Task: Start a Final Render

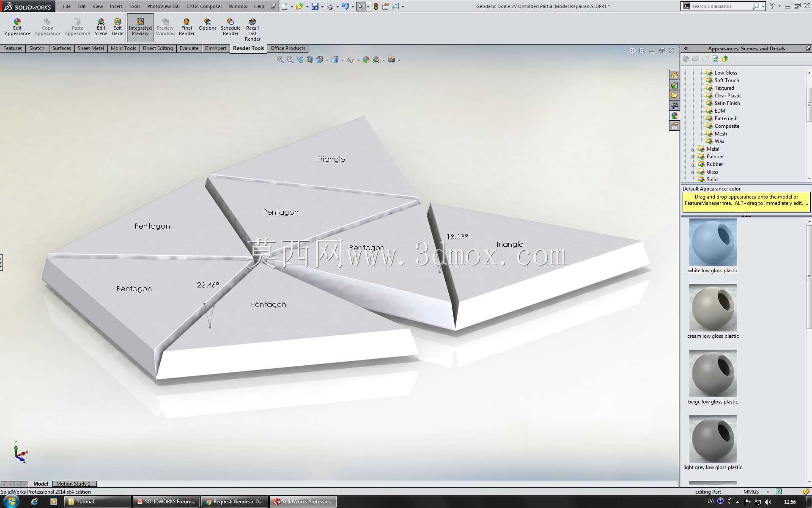Action: coord(187,27)
